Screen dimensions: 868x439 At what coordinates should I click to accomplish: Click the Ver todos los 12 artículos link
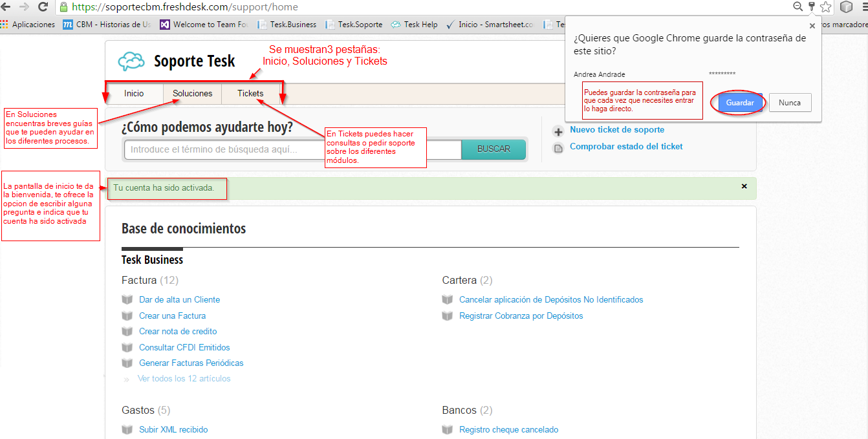click(184, 379)
